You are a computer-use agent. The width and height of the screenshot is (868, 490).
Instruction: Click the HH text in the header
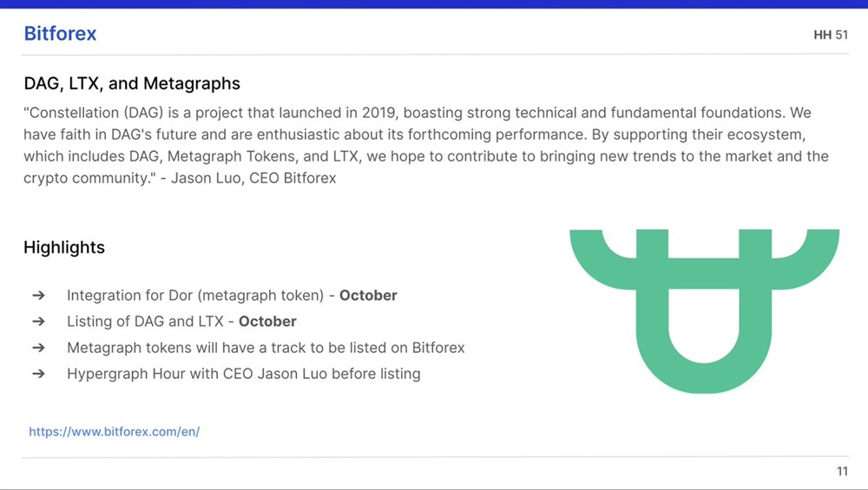(822, 36)
